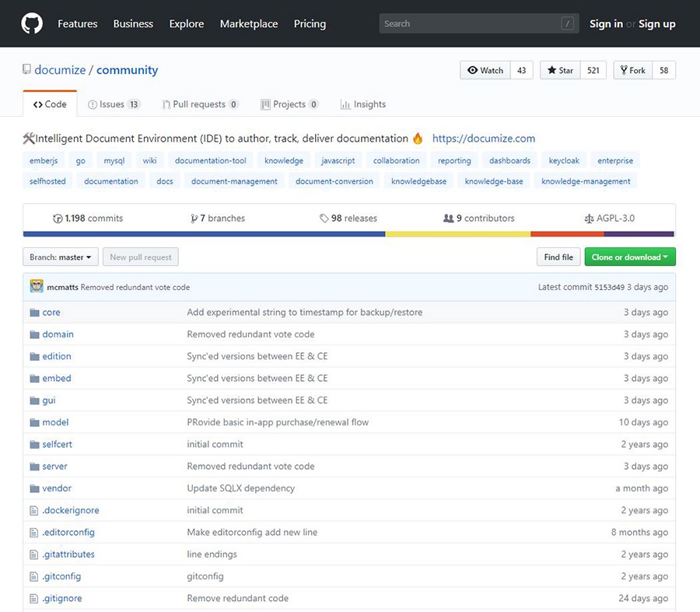Click the mcmatts avatar thumbnail
Image resolution: width=700 pixels, height=612 pixels.
click(x=37, y=286)
